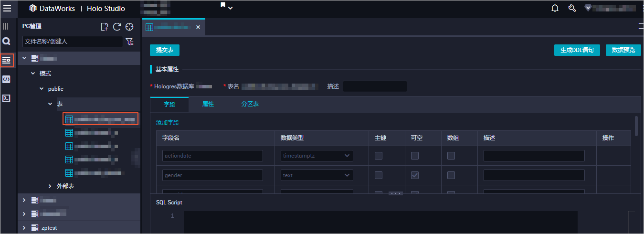The image size is (644, 234).
Task: Click the actiondate field name input
Action: 212,156
